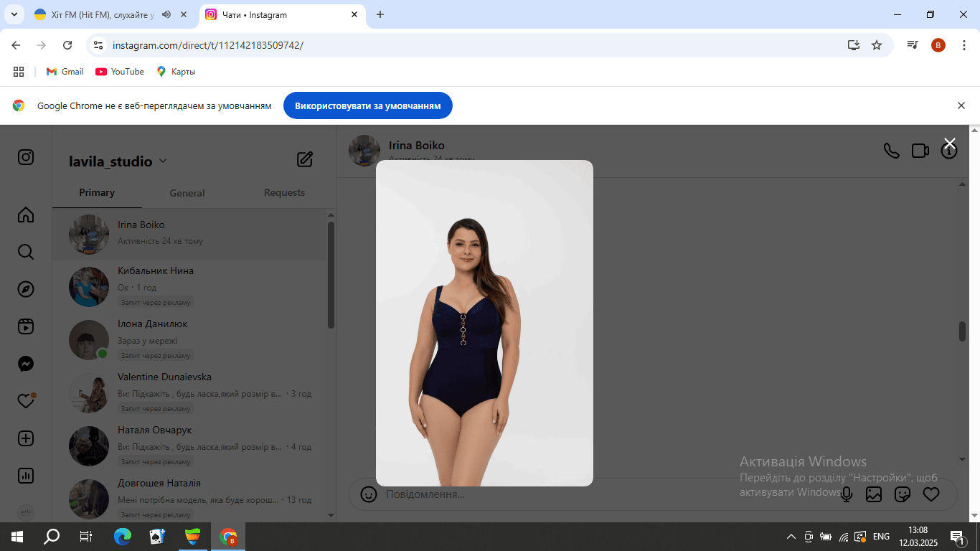Image resolution: width=980 pixels, height=551 pixels.
Task: Open the Windows Start menu
Action: point(17,536)
